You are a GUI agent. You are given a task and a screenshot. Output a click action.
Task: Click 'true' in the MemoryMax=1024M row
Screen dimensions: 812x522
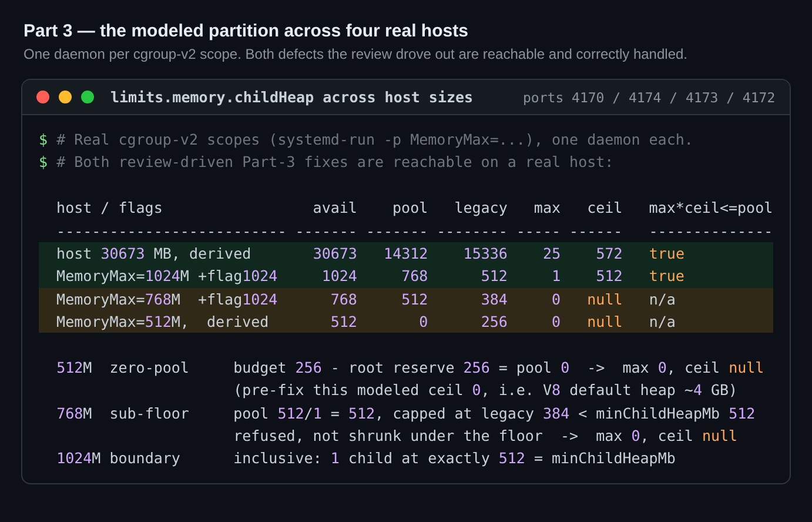[667, 276]
